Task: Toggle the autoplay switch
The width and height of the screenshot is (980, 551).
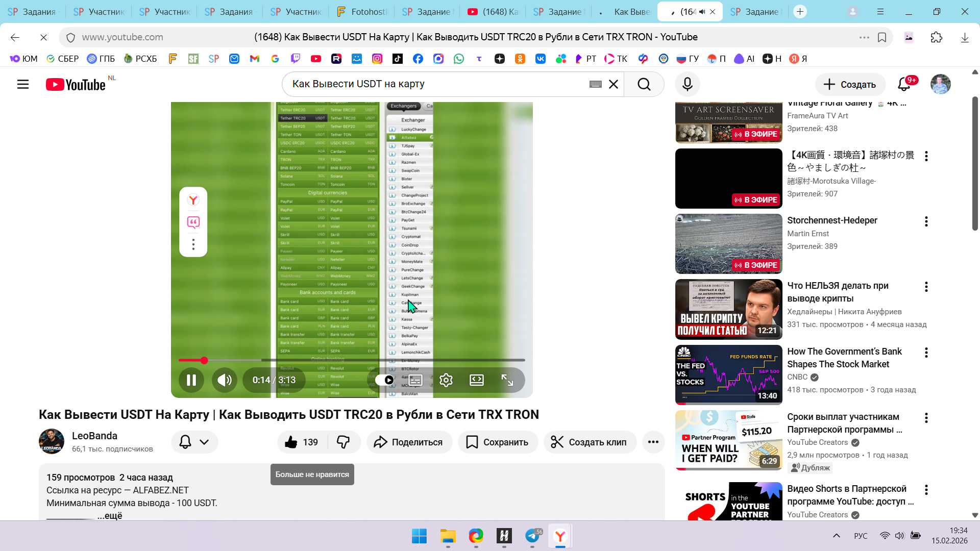Action: click(385, 380)
